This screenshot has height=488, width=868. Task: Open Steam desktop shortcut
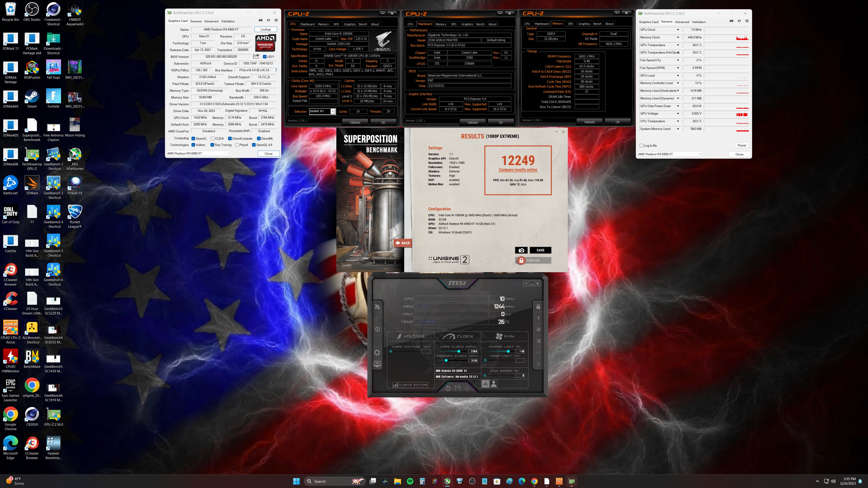coord(32,99)
